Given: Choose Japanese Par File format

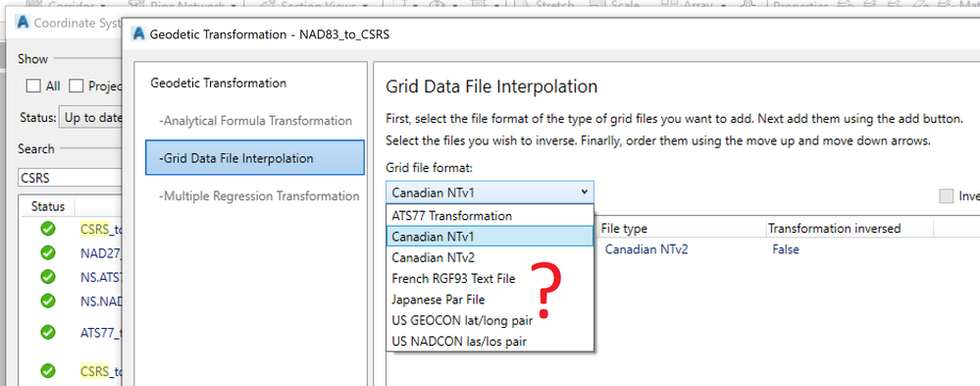Looking at the screenshot, I should coord(490,300).
